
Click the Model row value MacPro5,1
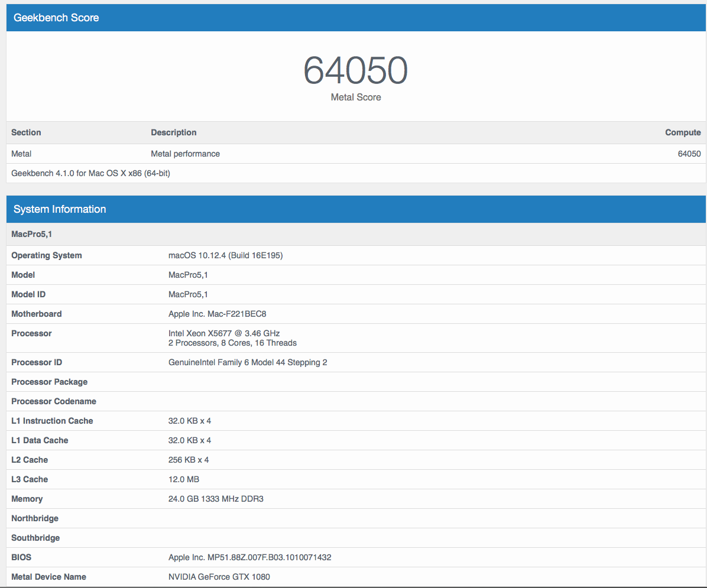click(188, 275)
